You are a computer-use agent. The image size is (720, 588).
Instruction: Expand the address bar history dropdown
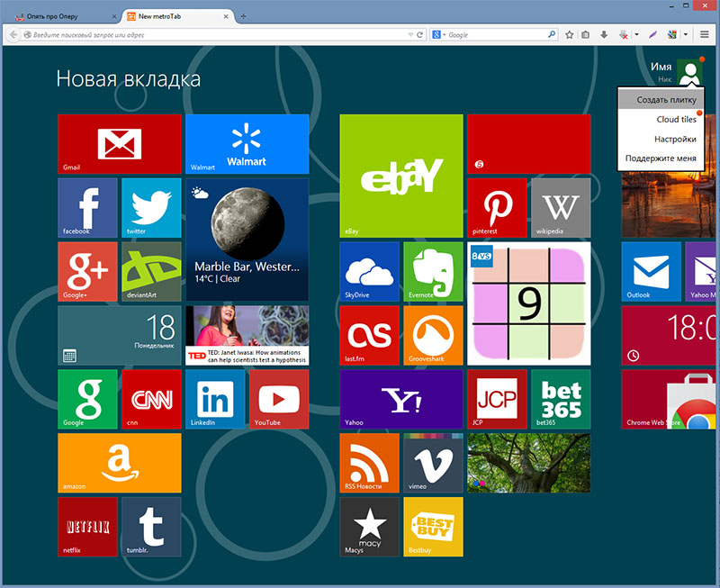(x=409, y=34)
